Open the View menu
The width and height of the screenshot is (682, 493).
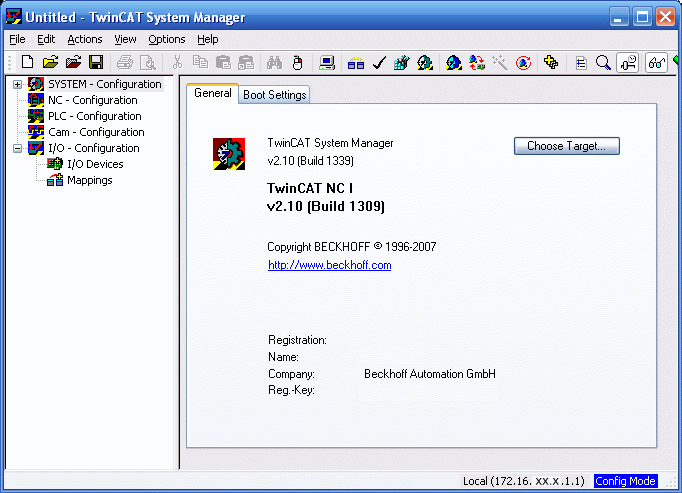point(125,40)
